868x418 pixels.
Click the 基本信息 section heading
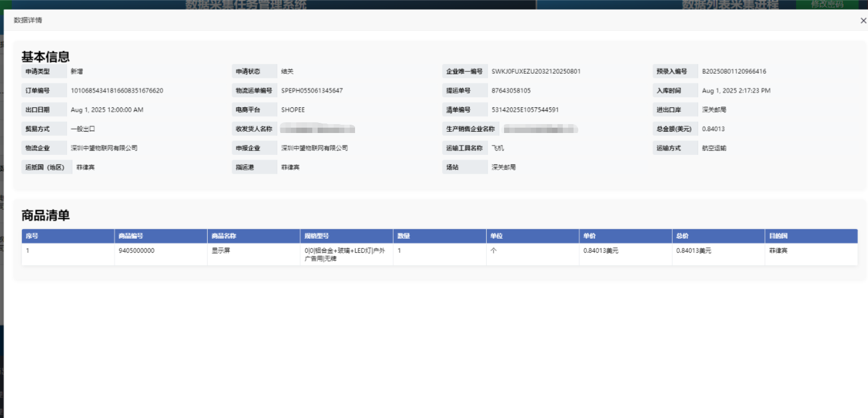pyautogui.click(x=46, y=56)
